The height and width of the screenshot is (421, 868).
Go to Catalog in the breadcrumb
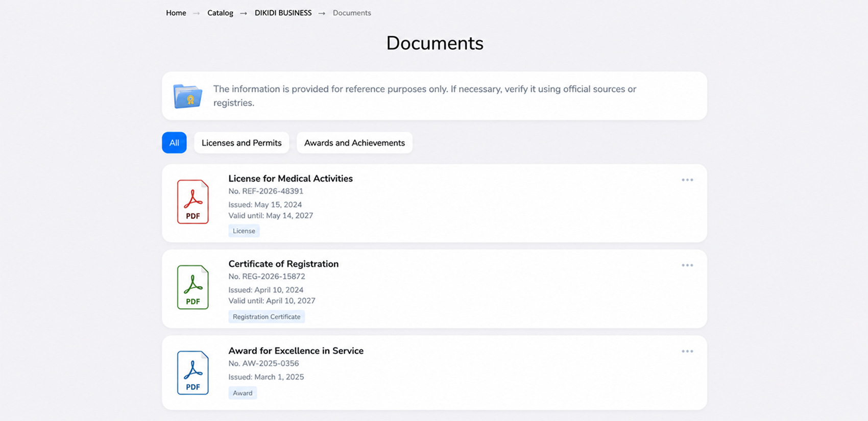pyautogui.click(x=220, y=13)
